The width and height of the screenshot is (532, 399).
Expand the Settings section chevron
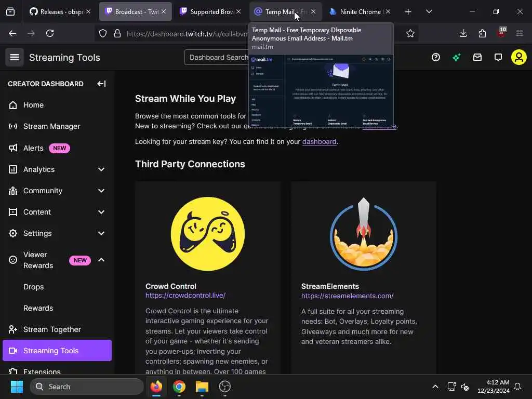tap(101, 233)
